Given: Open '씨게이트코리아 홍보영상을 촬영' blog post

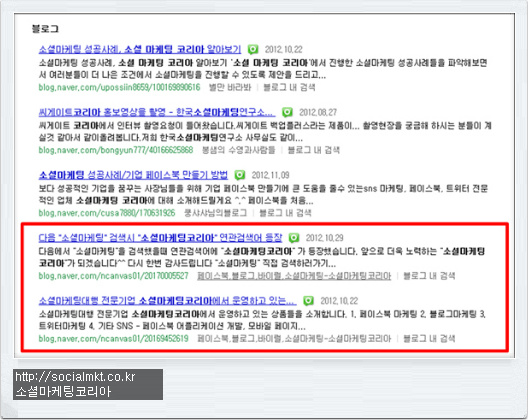Looking at the screenshot, I should pos(157,112).
